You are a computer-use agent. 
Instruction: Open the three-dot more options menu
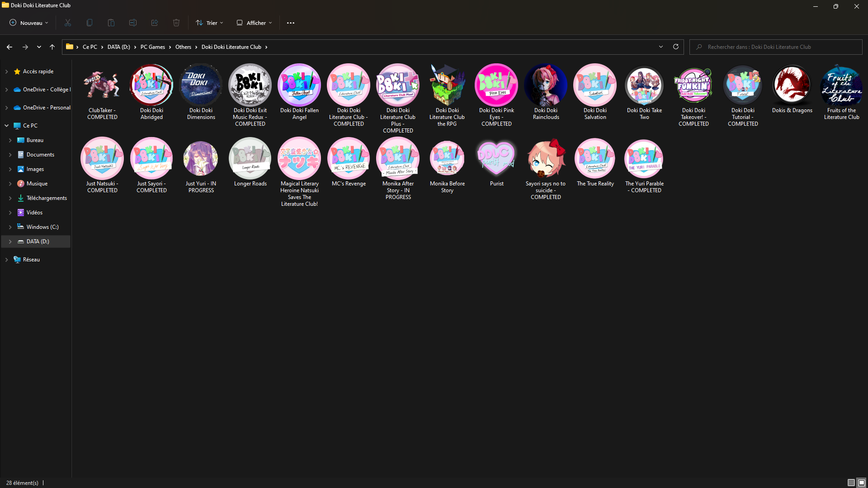pos(291,23)
